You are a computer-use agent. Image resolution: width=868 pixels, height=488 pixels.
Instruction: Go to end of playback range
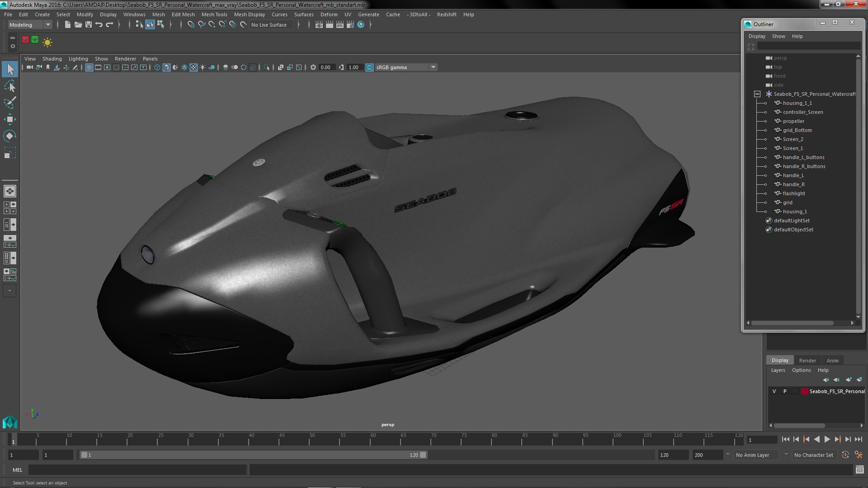coord(859,440)
